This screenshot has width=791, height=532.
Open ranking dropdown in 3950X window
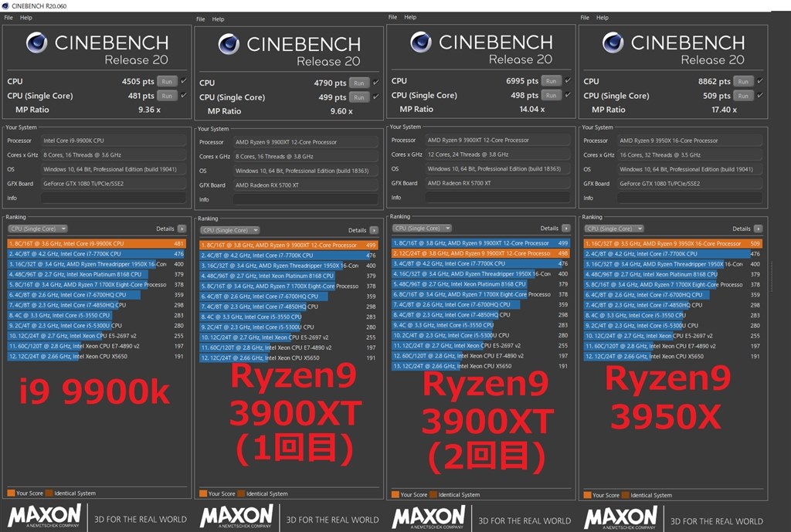click(614, 229)
